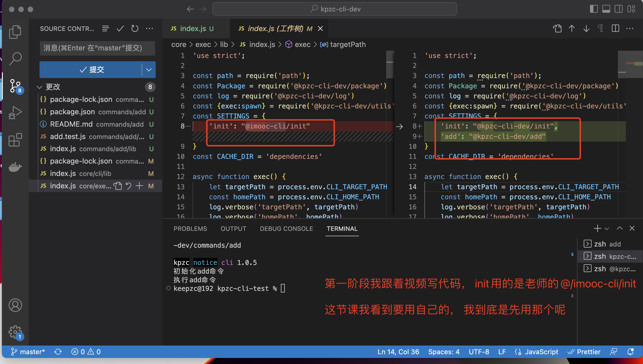Image resolution: width=643 pixels, height=364 pixels.
Task: Go forward with the navigation arrow
Action: (203, 9)
